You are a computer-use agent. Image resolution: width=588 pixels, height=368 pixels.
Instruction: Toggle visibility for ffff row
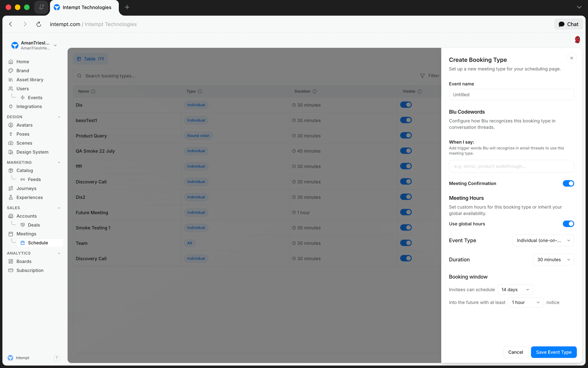tap(406, 166)
